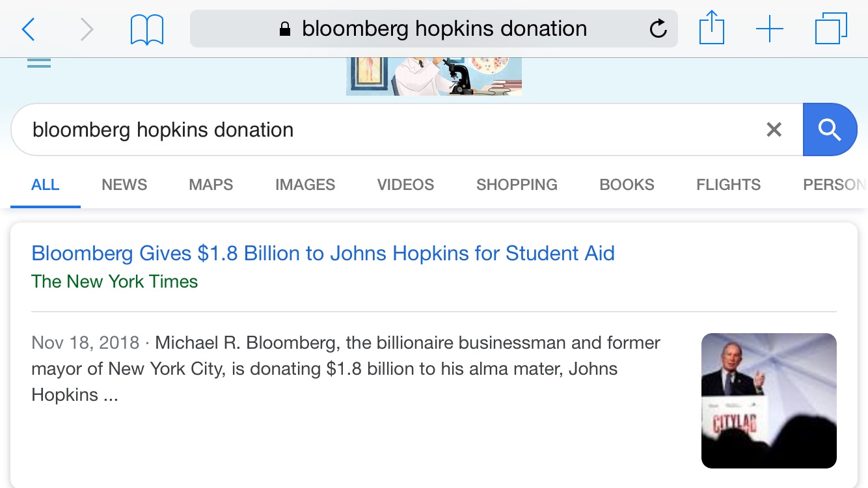Open the share sheet icon
Screen dimensions: 868x488
tap(712, 28)
